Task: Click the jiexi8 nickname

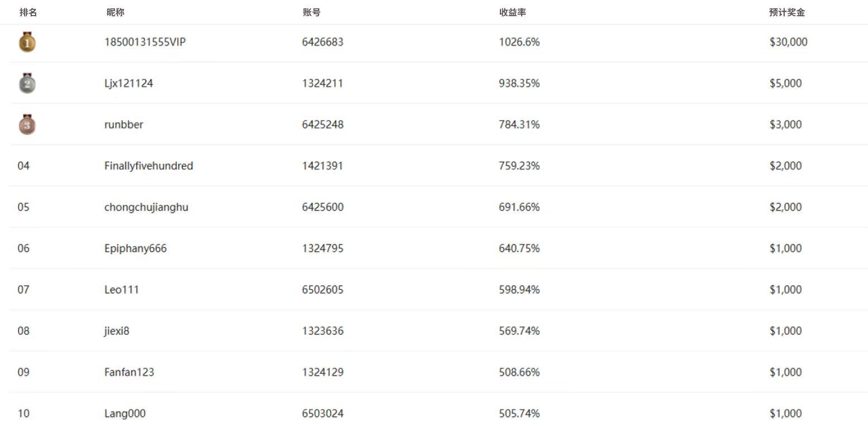Action: coord(117,331)
